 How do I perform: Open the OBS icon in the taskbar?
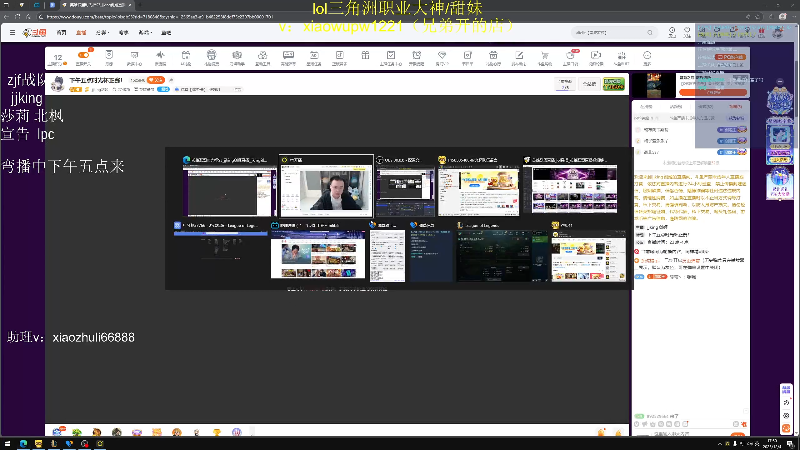coord(85,444)
